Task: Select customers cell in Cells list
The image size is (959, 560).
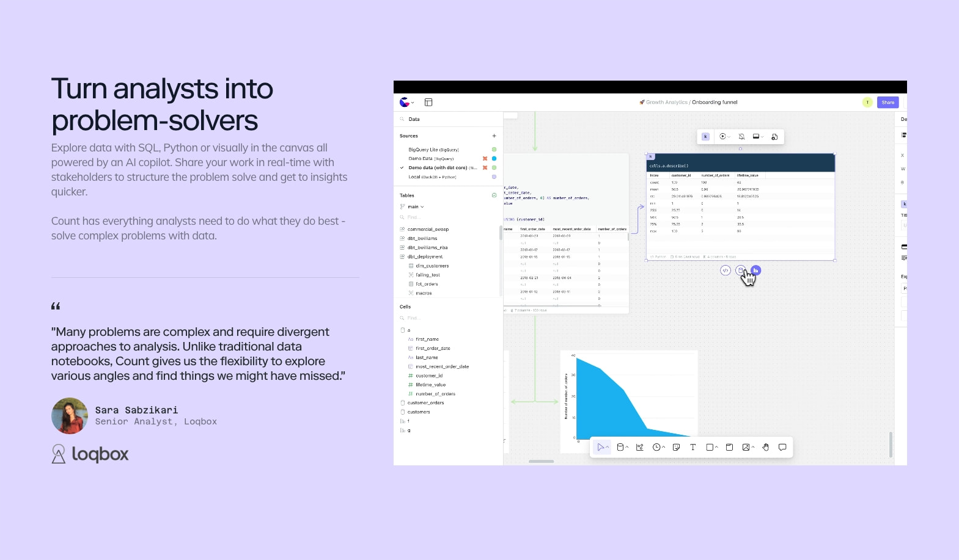Action: 419,412
